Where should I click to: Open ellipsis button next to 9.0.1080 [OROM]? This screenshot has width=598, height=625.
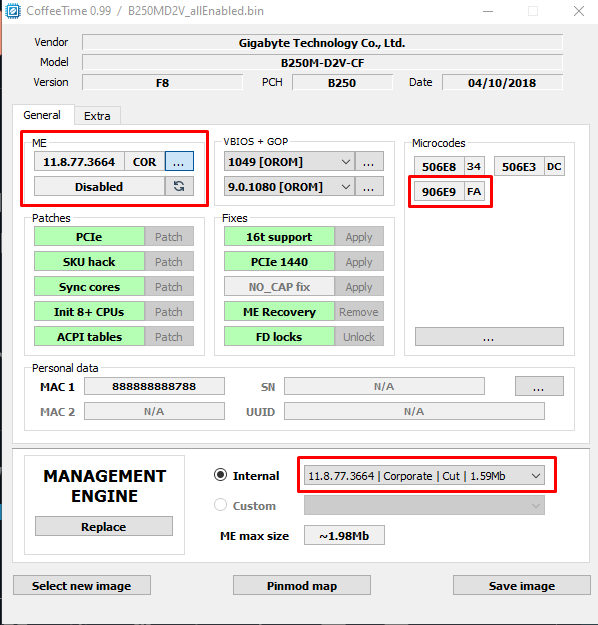(369, 186)
